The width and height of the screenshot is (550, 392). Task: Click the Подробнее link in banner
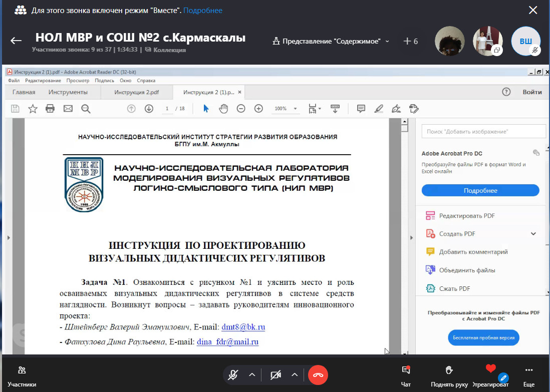pos(203,11)
